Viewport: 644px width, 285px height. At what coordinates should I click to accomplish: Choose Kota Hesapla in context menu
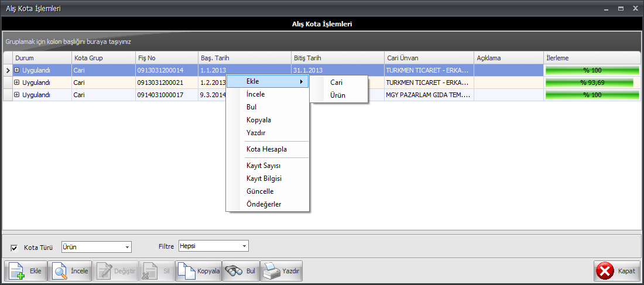coord(266,149)
